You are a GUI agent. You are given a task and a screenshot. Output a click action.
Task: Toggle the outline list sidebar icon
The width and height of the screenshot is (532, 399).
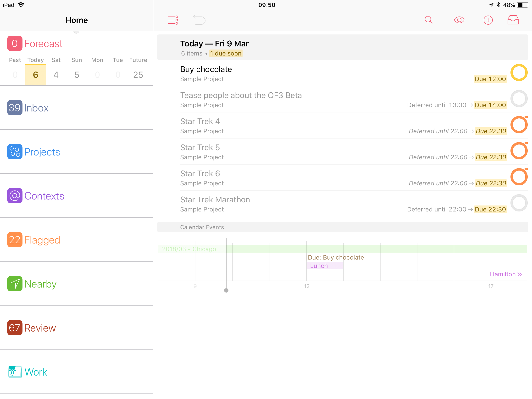173,20
